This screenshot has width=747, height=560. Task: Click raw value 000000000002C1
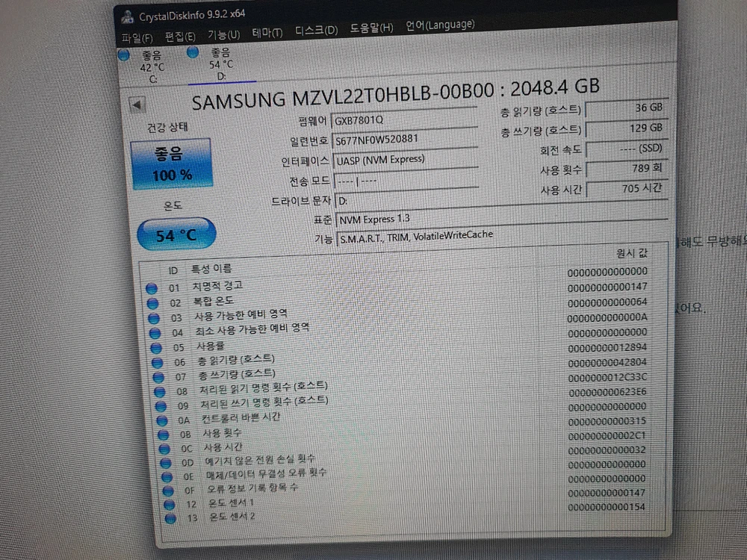click(607, 435)
